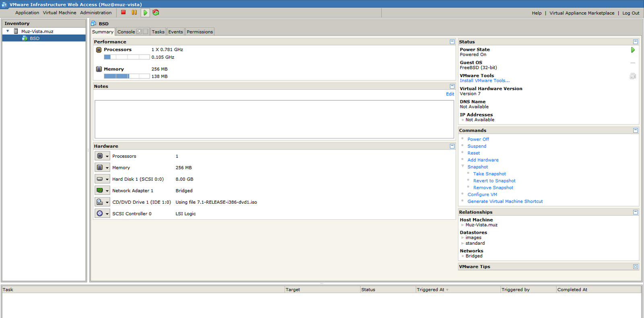The image size is (644, 318).
Task: Switch to the Events tab
Action: [x=175, y=32]
